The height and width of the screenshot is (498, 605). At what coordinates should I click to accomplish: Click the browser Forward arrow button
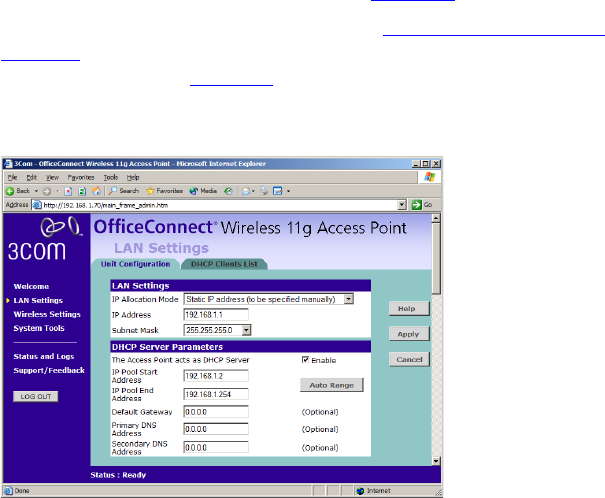(x=47, y=191)
